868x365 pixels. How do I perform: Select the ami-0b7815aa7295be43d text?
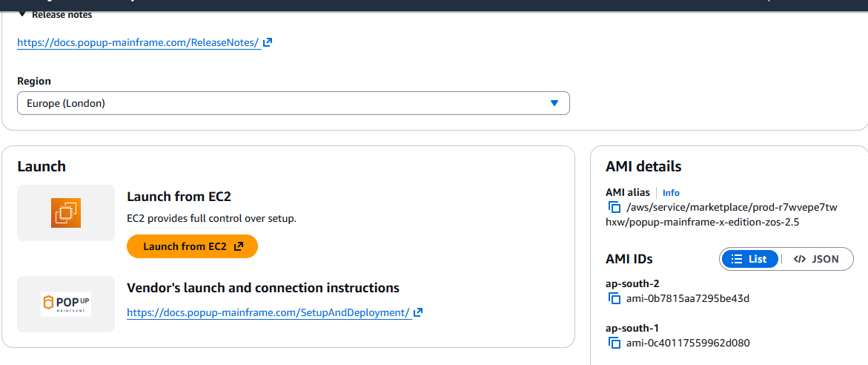[x=688, y=298]
